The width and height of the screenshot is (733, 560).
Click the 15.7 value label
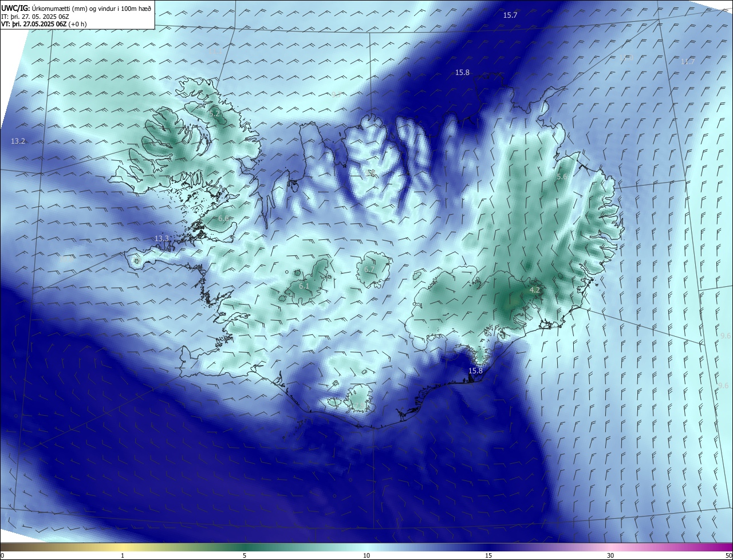click(x=510, y=15)
